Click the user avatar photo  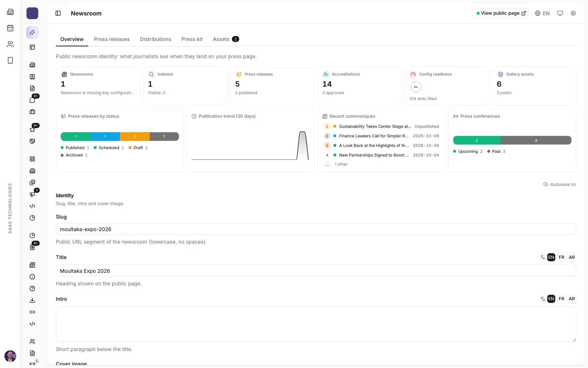point(10,356)
